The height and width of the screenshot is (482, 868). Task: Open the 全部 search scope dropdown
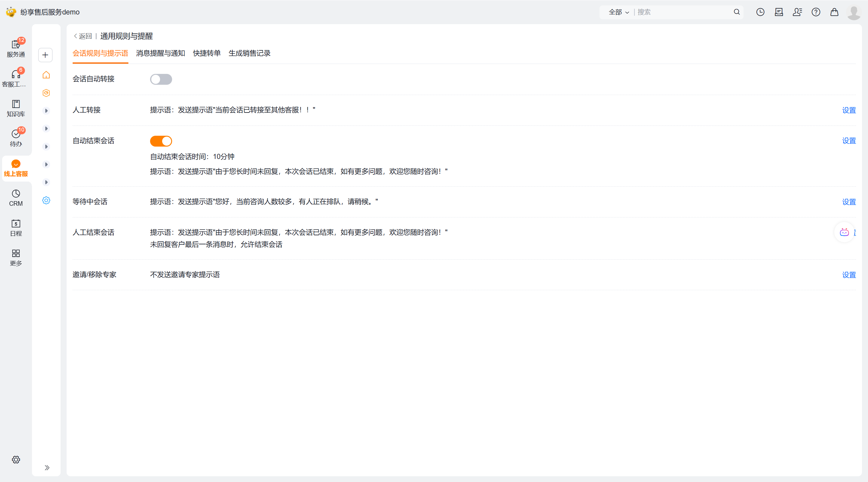pyautogui.click(x=618, y=12)
